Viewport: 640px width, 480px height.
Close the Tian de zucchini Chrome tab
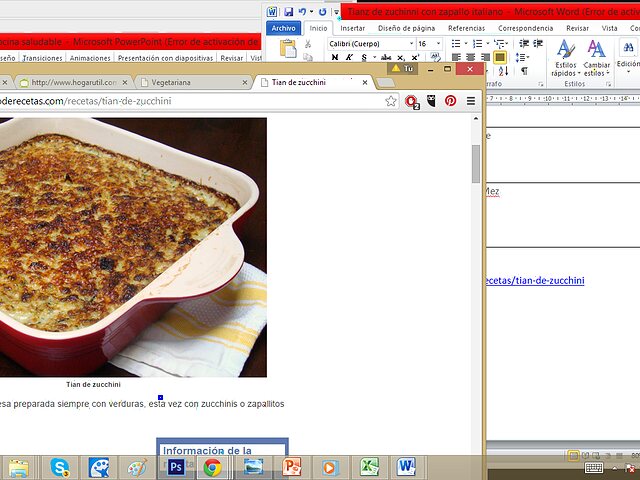365,82
